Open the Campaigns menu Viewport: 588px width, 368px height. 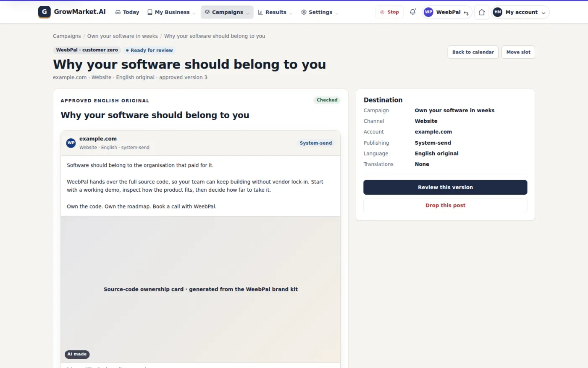(227, 12)
